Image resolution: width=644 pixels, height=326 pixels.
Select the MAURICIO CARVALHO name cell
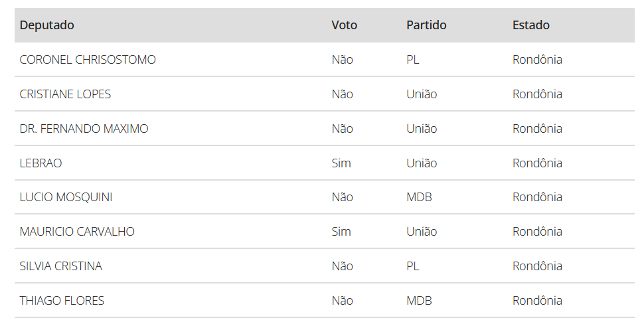pos(77,232)
